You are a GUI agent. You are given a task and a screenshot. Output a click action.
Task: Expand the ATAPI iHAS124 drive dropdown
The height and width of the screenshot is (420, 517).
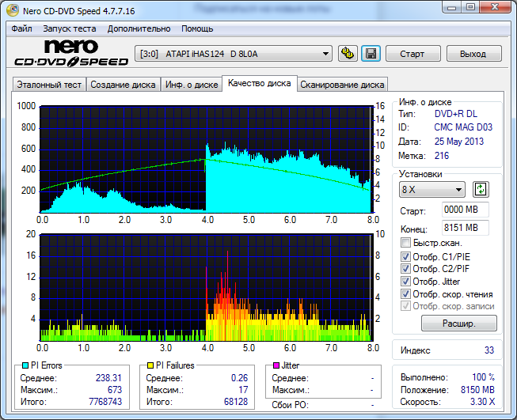[x=234, y=54]
